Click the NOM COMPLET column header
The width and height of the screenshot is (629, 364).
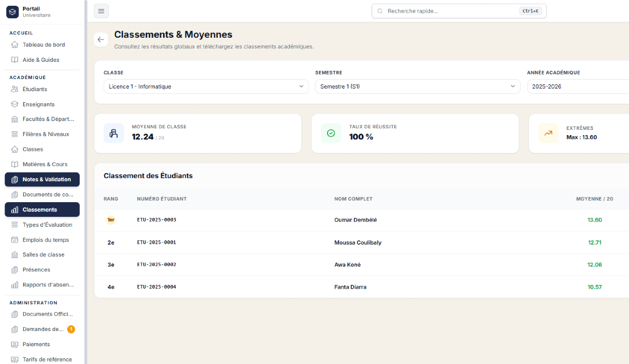pos(353,199)
